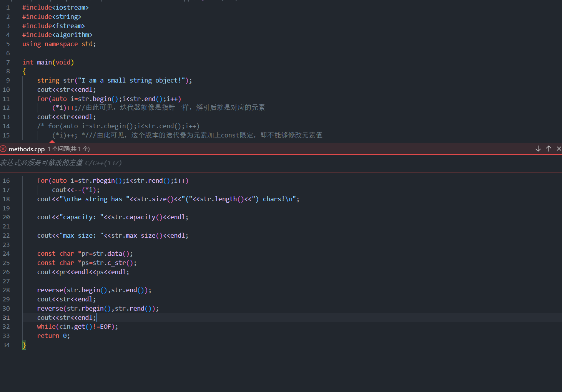Screen dimensions: 562x392
Task: Click 'reverse(str.rbegin(),str.rend());' line
Action: click(x=98, y=308)
